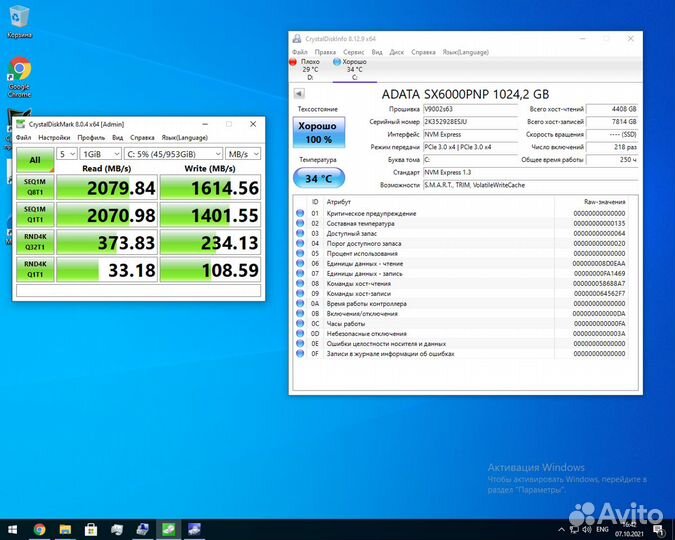
Task: Open Windows Start menu
Action: [12, 529]
